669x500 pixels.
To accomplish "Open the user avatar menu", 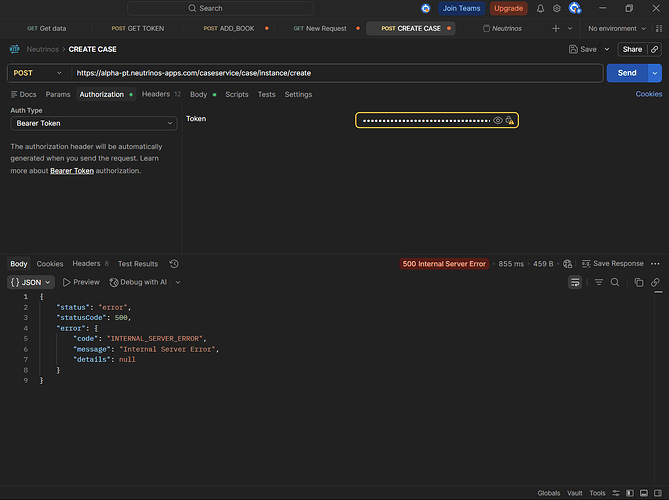I will (575, 8).
